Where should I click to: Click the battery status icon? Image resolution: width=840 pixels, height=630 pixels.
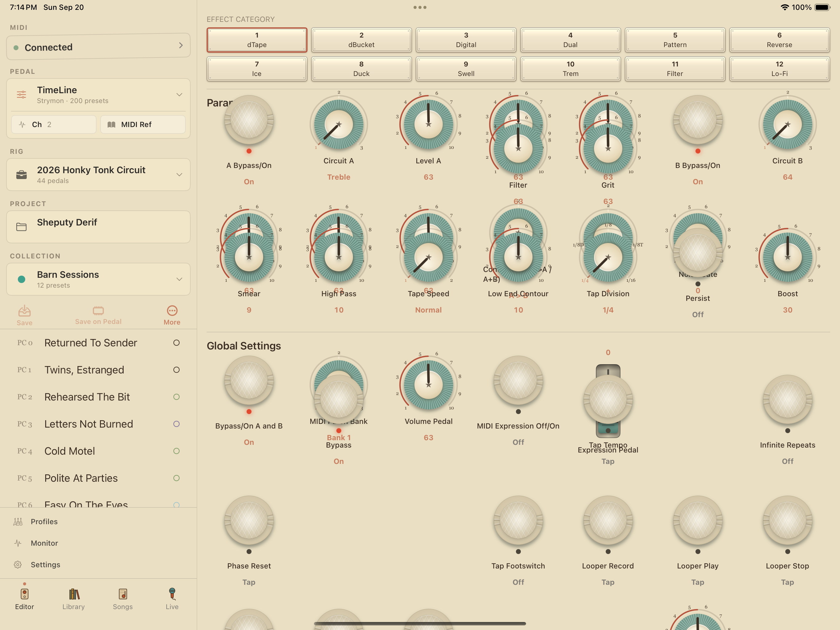tap(822, 7)
